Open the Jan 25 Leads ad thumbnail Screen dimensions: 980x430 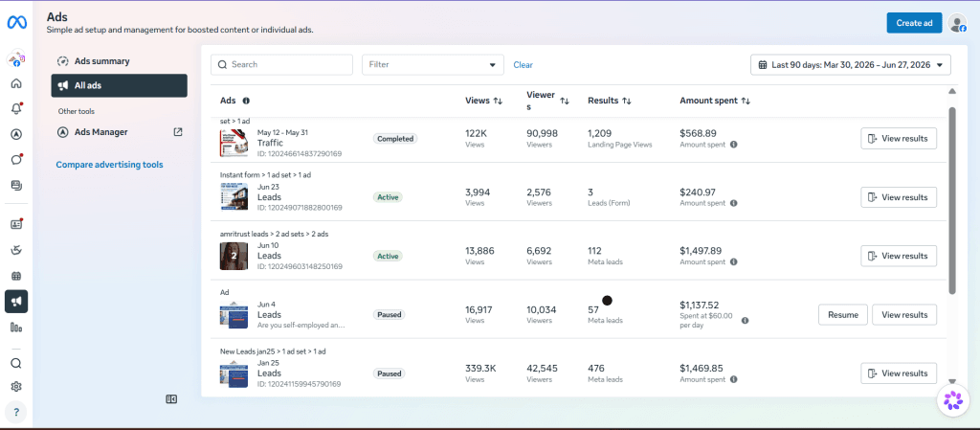[234, 373]
